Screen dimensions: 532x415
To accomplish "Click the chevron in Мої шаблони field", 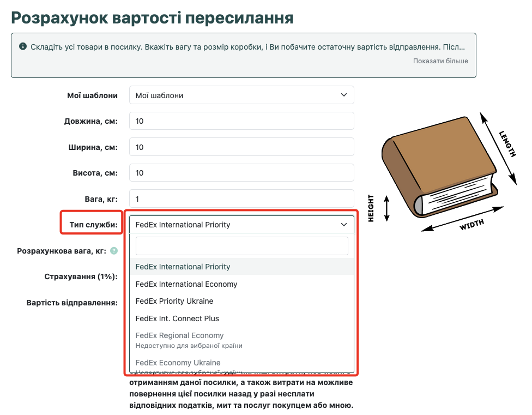I will (344, 95).
